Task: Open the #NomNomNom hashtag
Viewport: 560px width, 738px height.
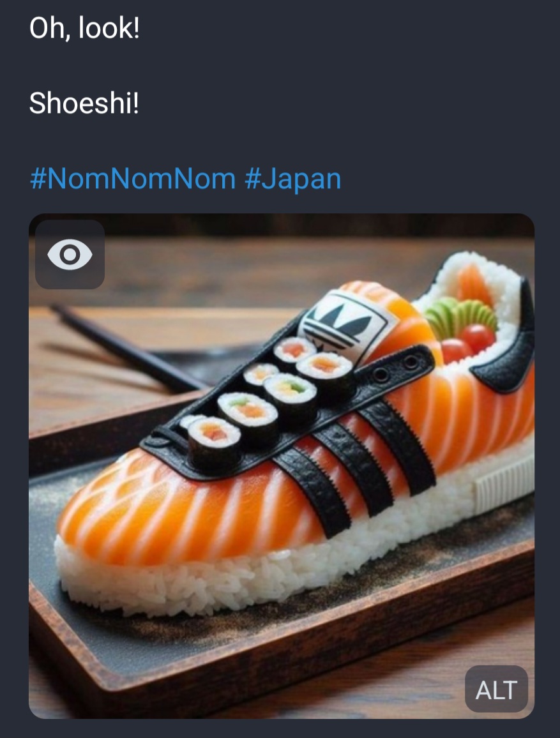Action: [x=132, y=179]
